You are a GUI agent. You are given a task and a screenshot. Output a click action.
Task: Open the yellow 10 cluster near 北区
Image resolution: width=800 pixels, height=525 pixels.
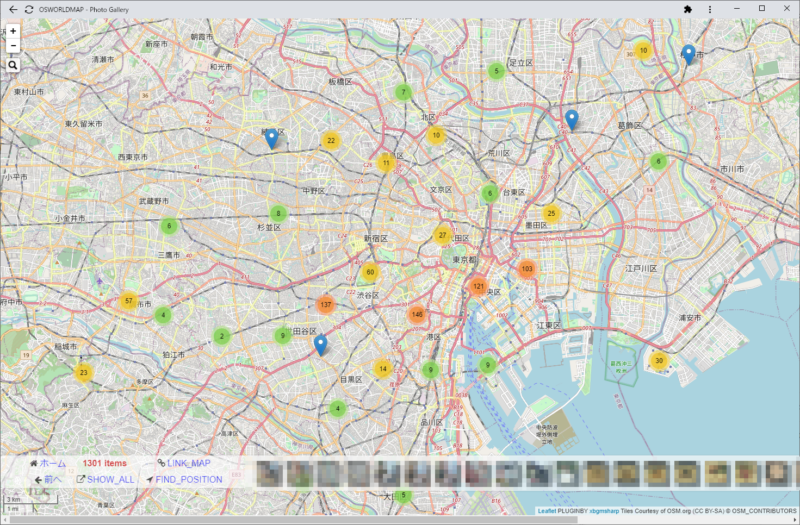(x=436, y=135)
